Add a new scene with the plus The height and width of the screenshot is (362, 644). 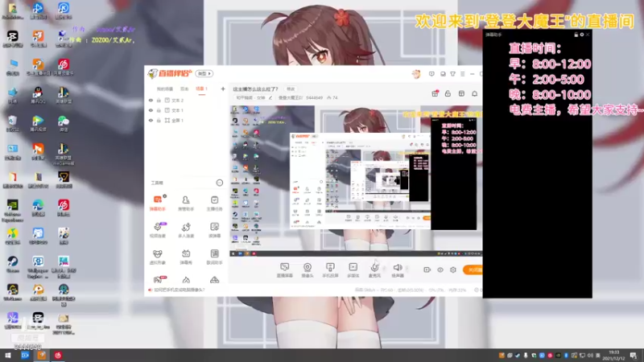(x=223, y=88)
